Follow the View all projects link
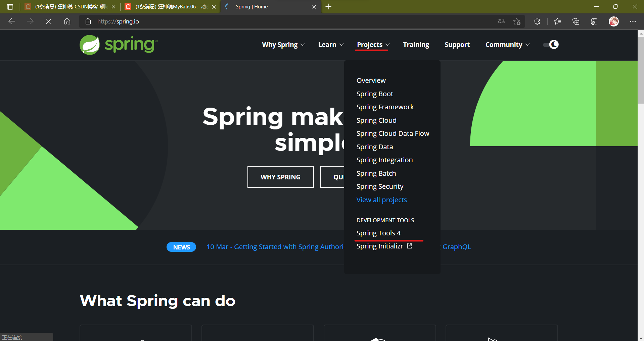The height and width of the screenshot is (341, 644). click(382, 200)
